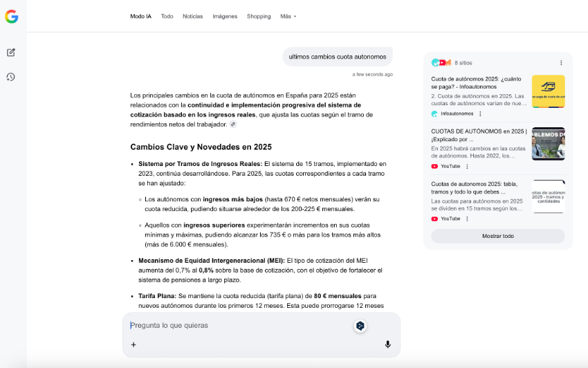
Task: Open the Imágenes tab
Action: [x=225, y=16]
